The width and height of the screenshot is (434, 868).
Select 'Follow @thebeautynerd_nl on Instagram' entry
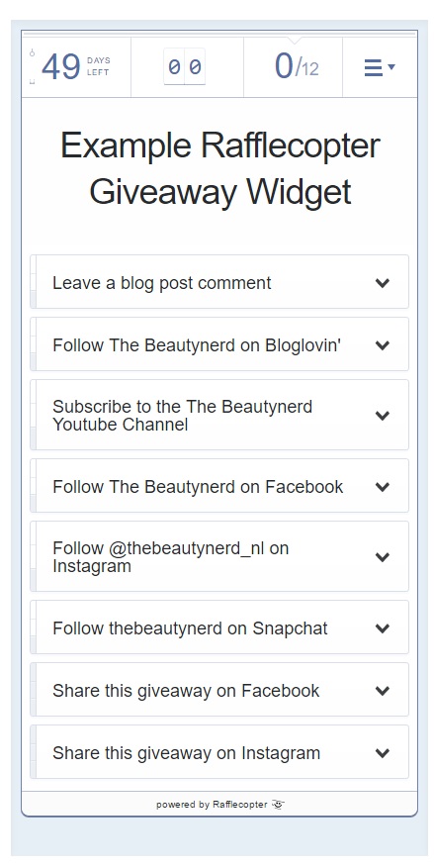pyautogui.click(x=219, y=556)
